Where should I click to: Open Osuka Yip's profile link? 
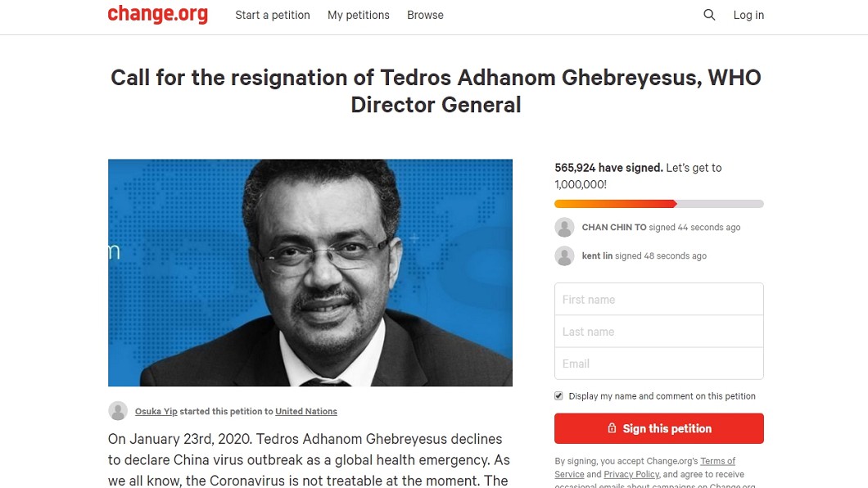coord(156,411)
